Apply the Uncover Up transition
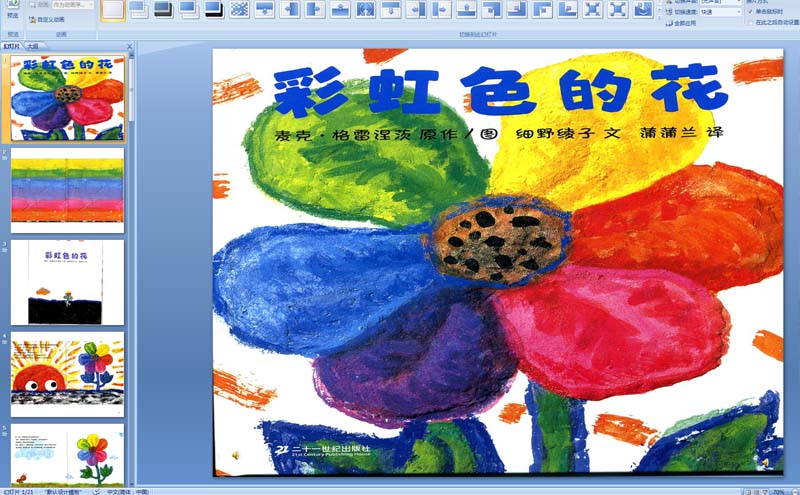This screenshot has height=495, width=800. click(x=466, y=10)
